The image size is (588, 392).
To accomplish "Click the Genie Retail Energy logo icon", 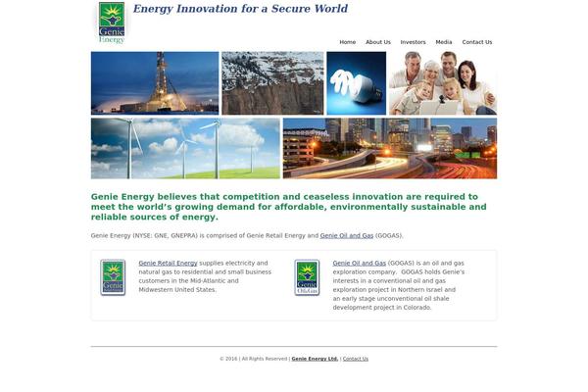I will [x=113, y=277].
